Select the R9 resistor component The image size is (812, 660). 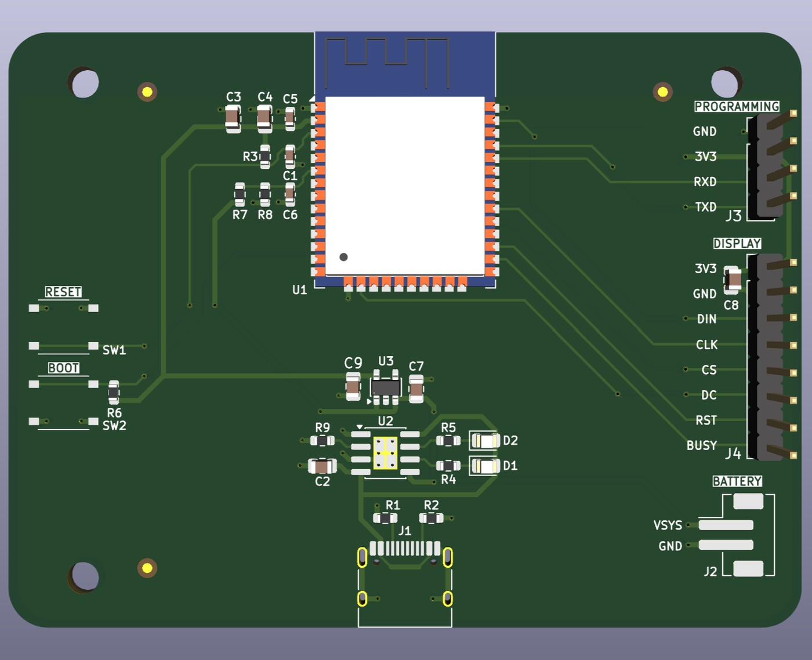click(322, 441)
